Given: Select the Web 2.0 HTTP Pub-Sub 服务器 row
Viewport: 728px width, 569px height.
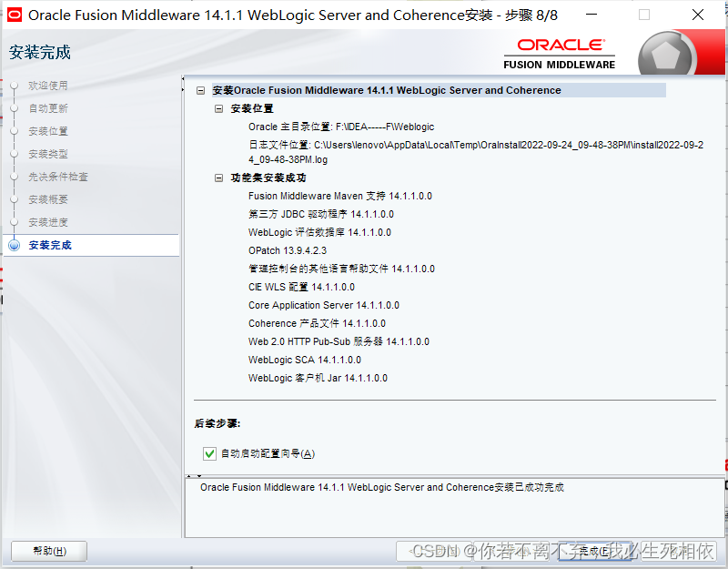Looking at the screenshot, I should [339, 341].
